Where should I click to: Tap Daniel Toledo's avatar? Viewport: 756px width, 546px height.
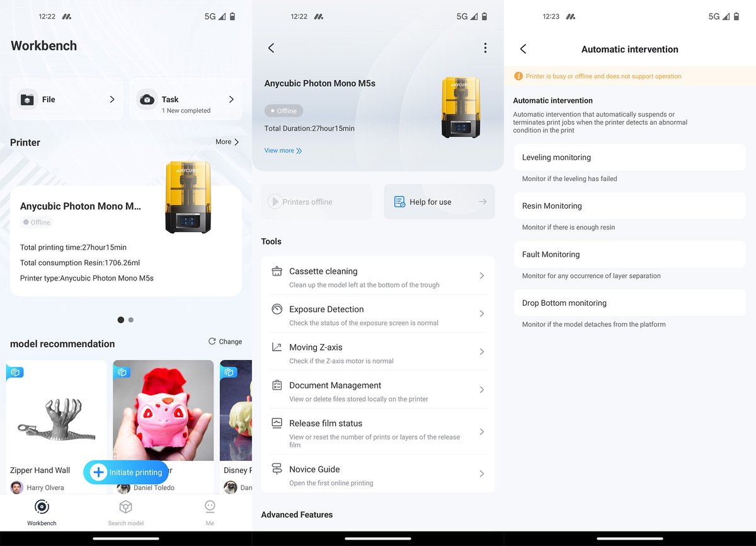(x=123, y=487)
